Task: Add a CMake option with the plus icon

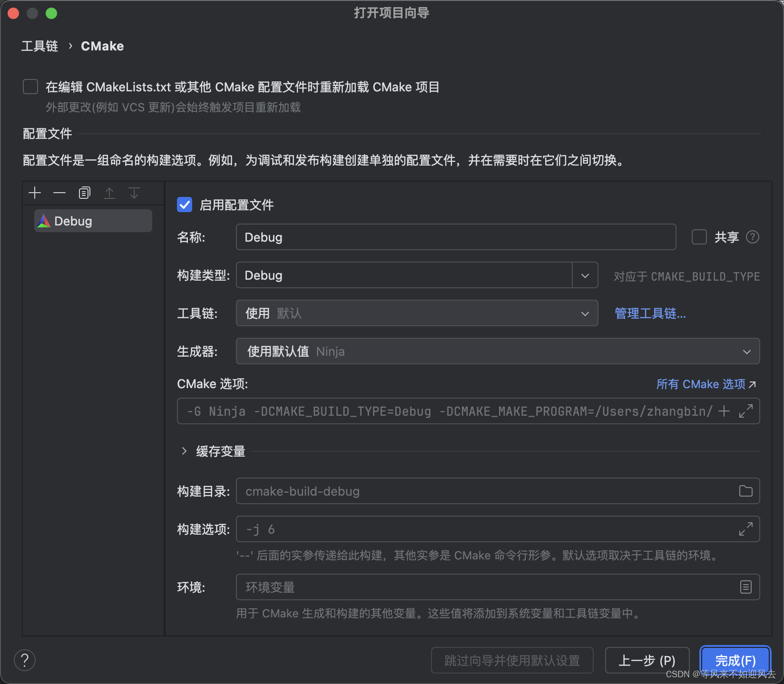Action: [724, 411]
